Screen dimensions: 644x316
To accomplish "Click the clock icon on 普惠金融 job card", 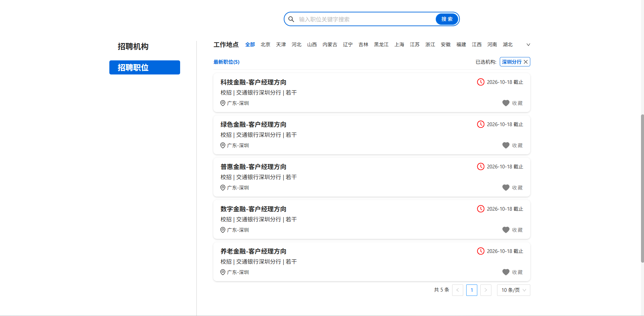I will [481, 166].
